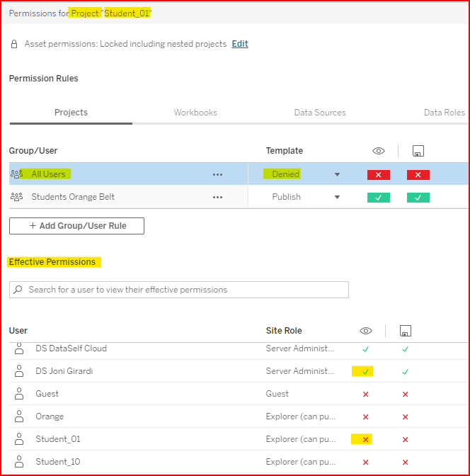This screenshot has width=470, height=476.
Task: Toggle green View permission for Students Orange Belt
Action: [x=379, y=197]
